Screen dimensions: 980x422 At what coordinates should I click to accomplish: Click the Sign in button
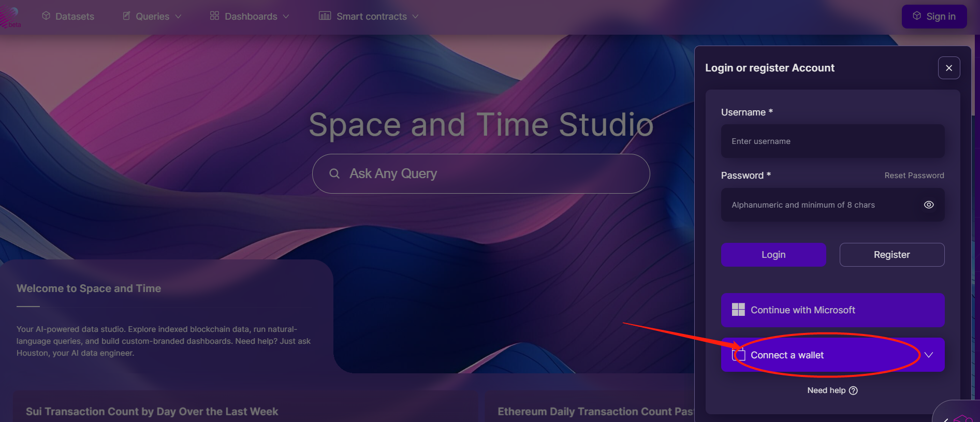pyautogui.click(x=934, y=17)
